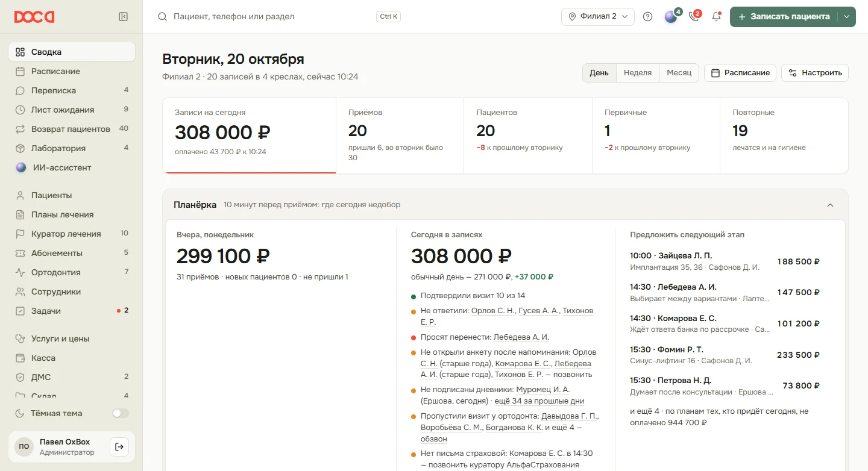Screen dimensions: 868x471
Task: Click the Настроить button
Action: pyautogui.click(x=815, y=73)
